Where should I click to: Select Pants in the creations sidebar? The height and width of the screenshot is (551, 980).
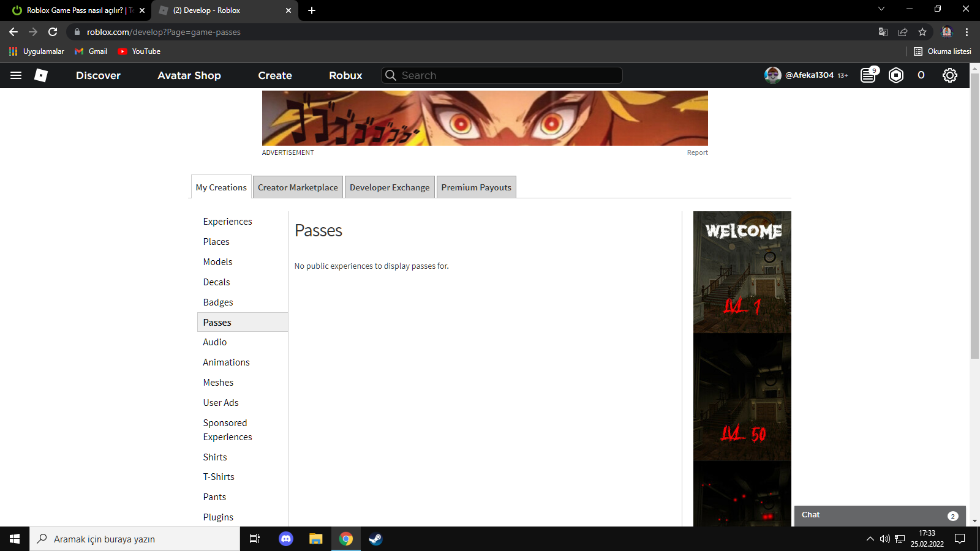tap(215, 497)
